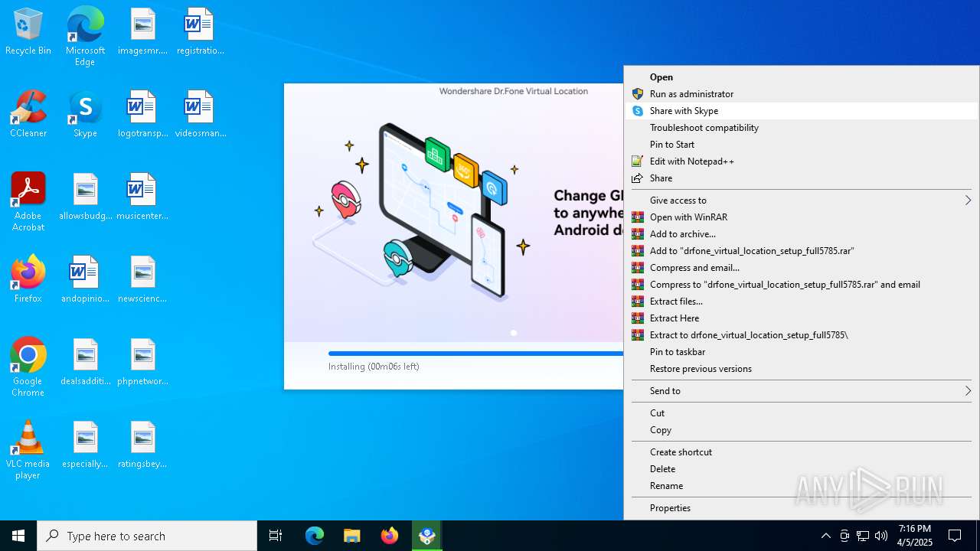Choose Rename in the context menu

pos(803,485)
